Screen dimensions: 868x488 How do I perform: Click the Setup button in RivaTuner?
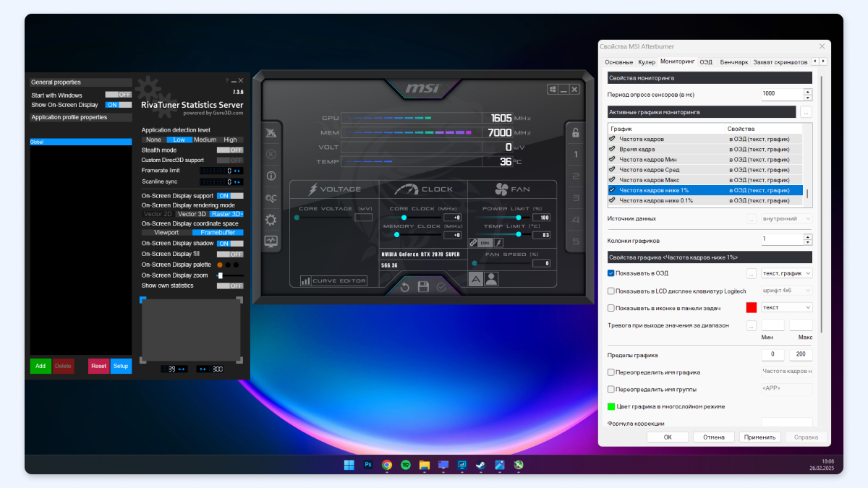[121, 366]
